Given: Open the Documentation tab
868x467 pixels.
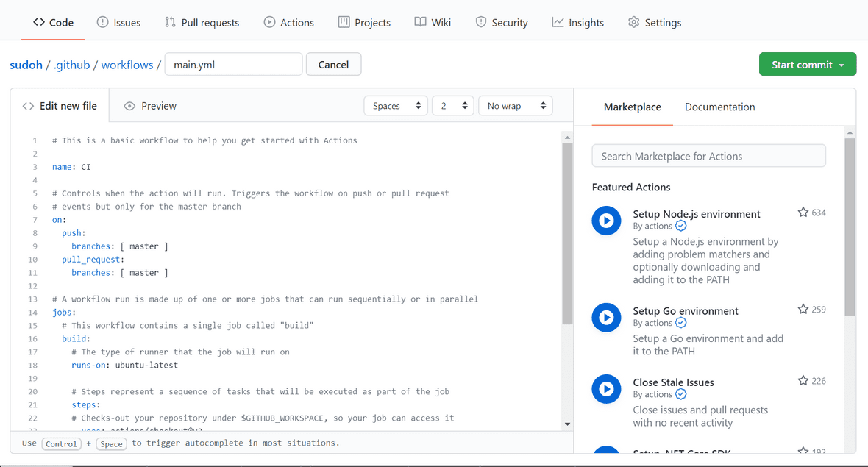Looking at the screenshot, I should point(719,107).
